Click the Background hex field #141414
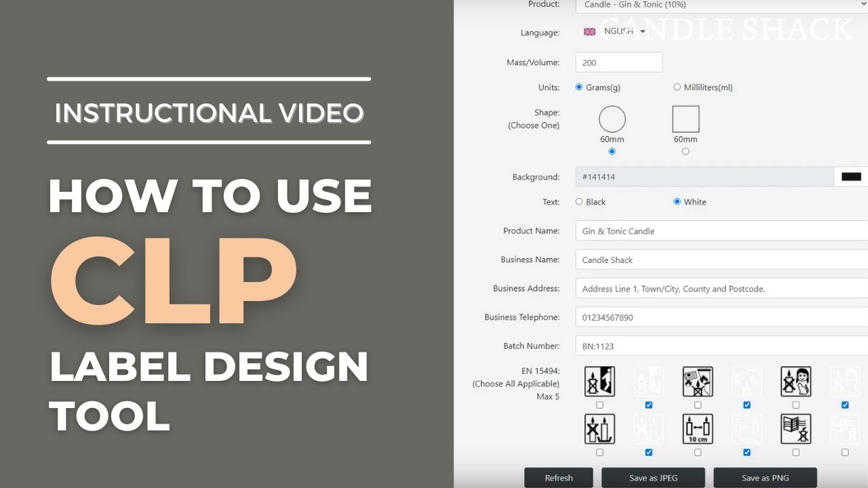Image resolution: width=868 pixels, height=488 pixels. (x=705, y=177)
